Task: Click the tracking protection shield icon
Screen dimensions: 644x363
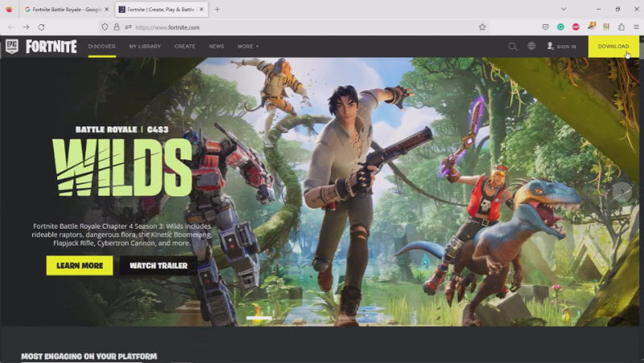Action: [x=105, y=27]
